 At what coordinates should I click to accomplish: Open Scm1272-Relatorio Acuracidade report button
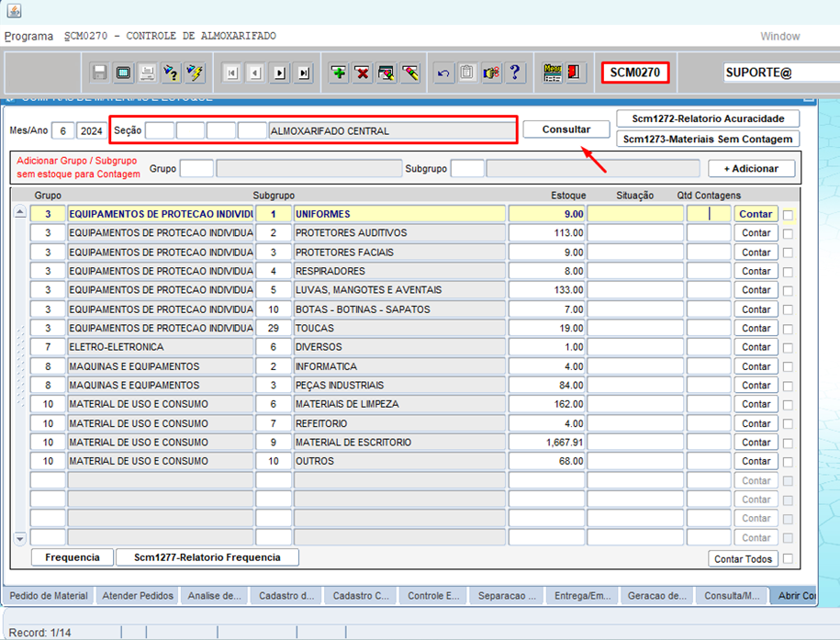tap(708, 118)
